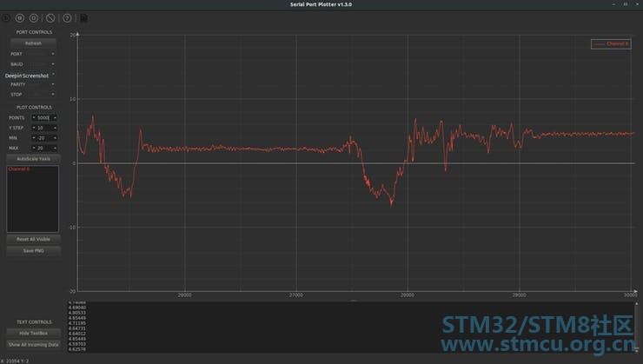Viewport: 643px width, 364px height.
Task: Click the value 4.71195 in the text box
Action: tap(77, 323)
